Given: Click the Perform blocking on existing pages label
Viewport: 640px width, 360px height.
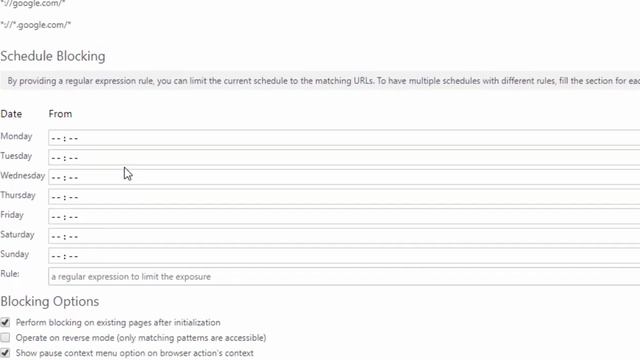Looking at the screenshot, I should 118,322.
